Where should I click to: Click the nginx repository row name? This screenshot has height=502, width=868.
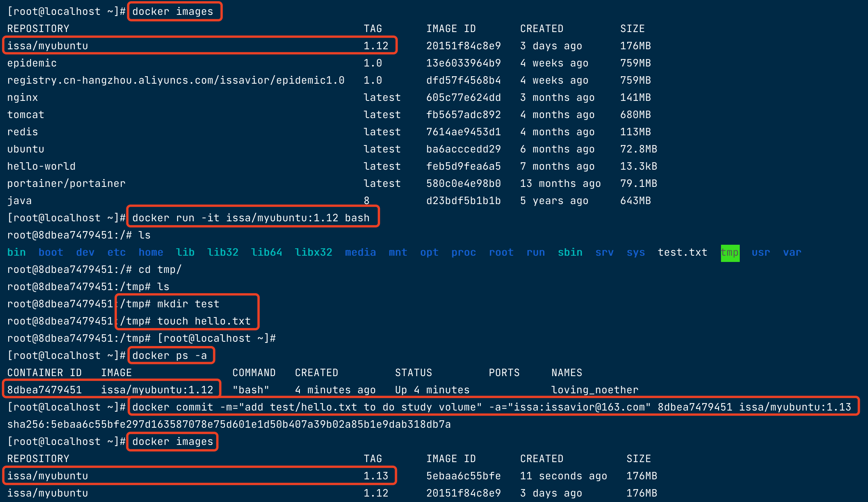(x=23, y=97)
